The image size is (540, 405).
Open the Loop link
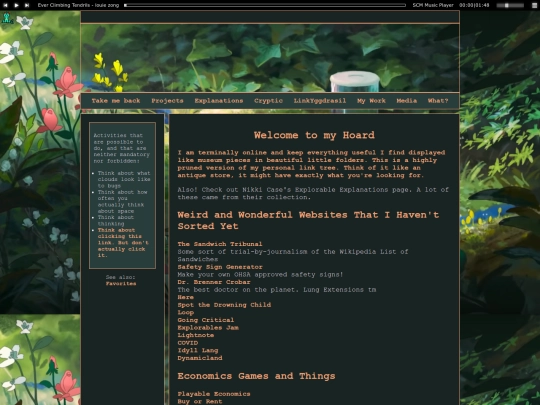coord(186,312)
